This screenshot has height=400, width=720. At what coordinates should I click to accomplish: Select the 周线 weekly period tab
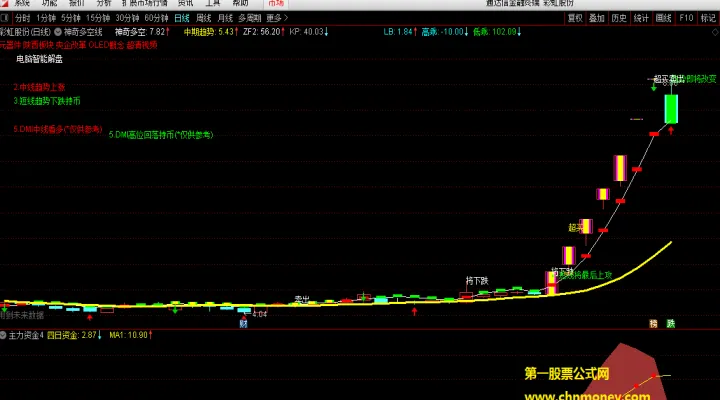[x=203, y=18]
